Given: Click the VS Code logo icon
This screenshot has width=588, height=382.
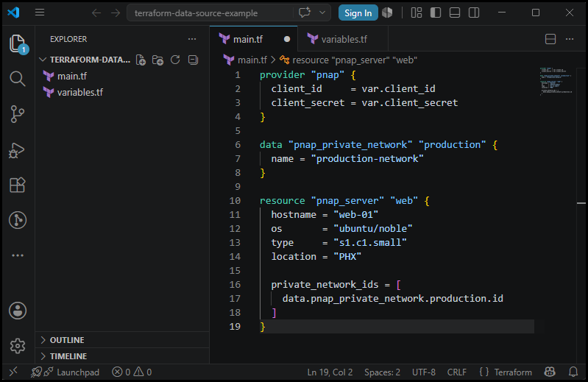Looking at the screenshot, I should pos(13,13).
